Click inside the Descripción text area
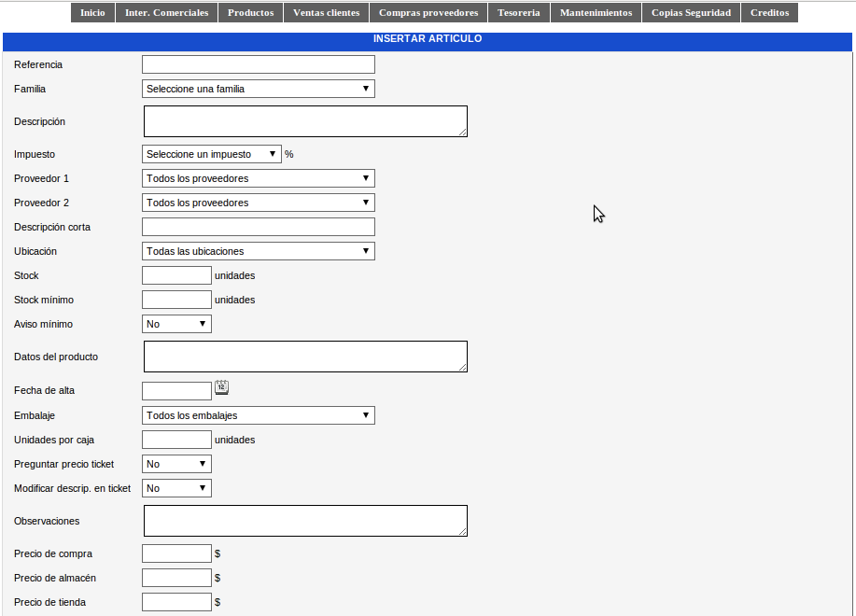This screenshot has height=616, width=856. coord(304,120)
